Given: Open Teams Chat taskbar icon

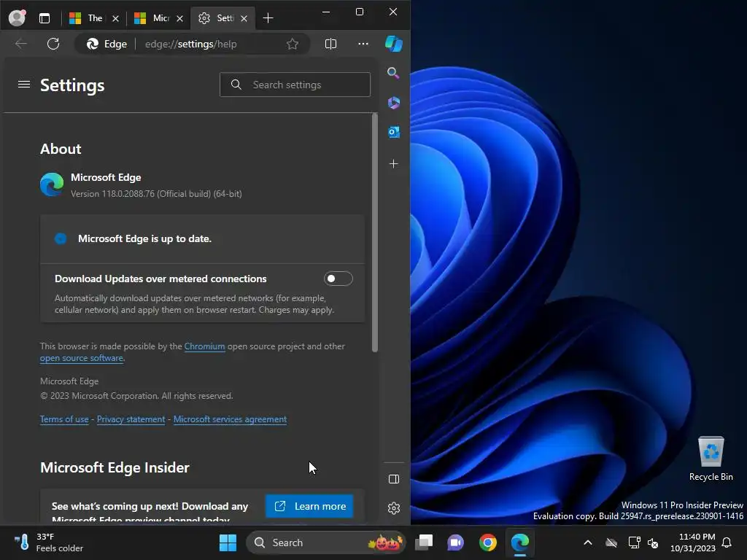Looking at the screenshot, I should (x=455, y=542).
